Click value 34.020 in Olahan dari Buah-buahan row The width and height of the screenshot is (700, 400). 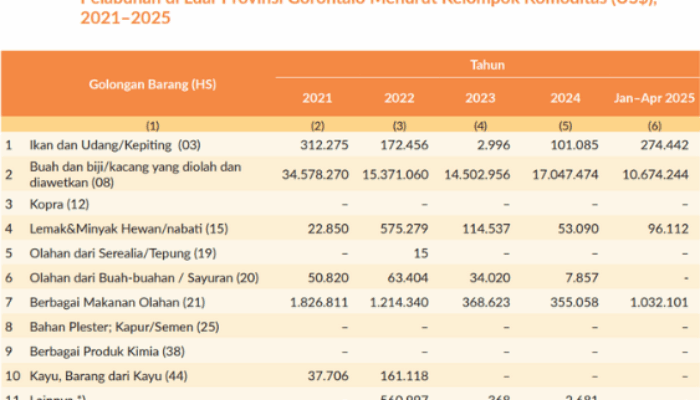click(490, 278)
